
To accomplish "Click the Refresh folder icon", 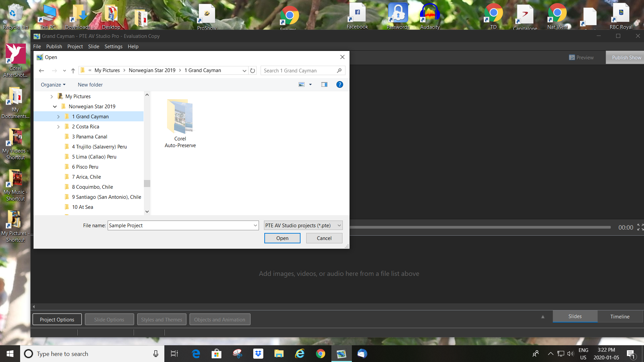I will (253, 71).
